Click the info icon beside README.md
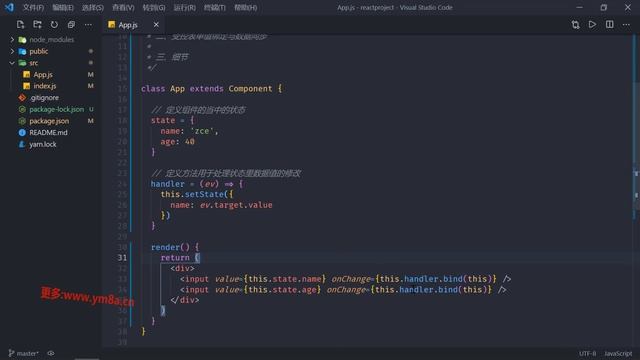The height and width of the screenshot is (360, 640). point(22,133)
